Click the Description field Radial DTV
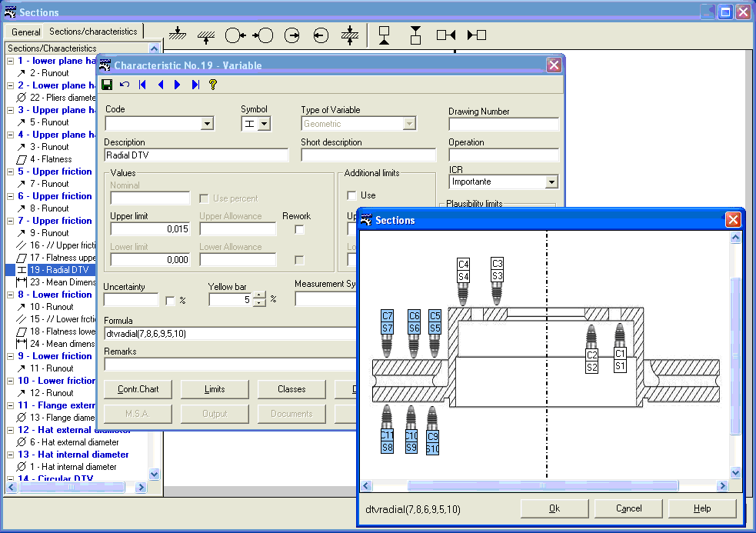The image size is (756, 533). coord(196,155)
